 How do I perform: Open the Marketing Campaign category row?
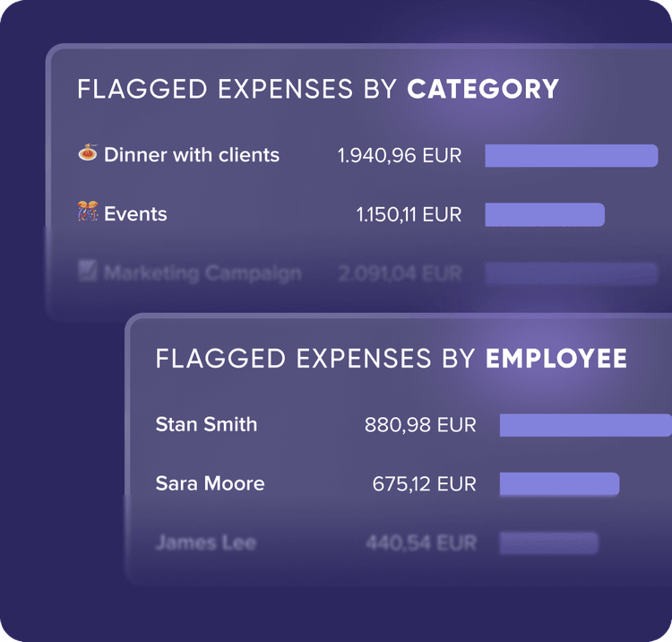tap(202, 273)
